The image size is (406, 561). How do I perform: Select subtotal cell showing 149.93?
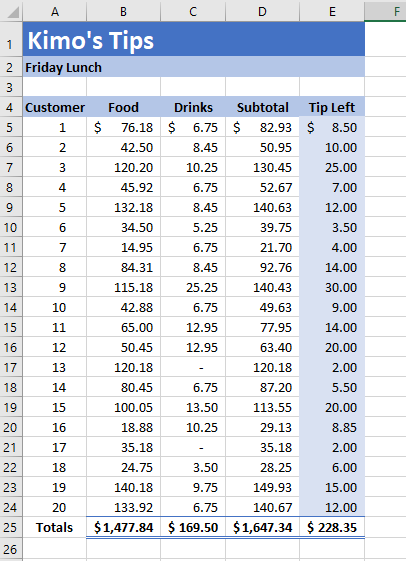262,487
